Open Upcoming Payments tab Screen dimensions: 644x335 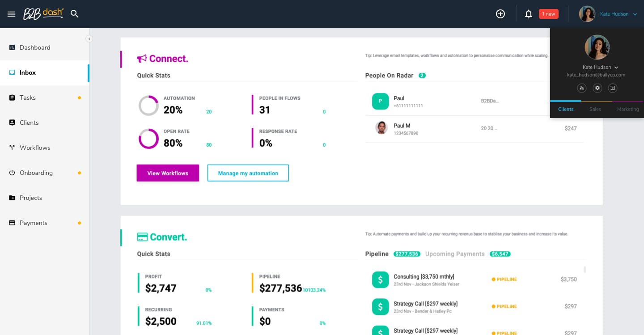tap(455, 254)
